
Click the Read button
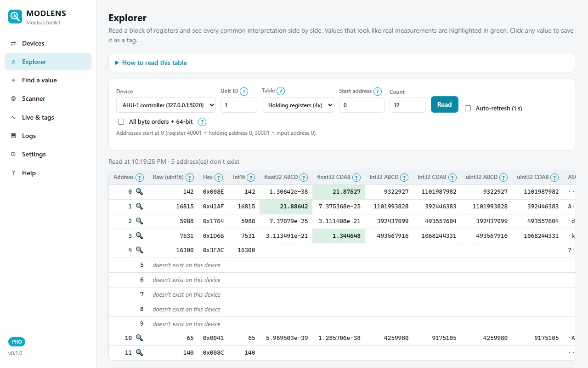444,104
